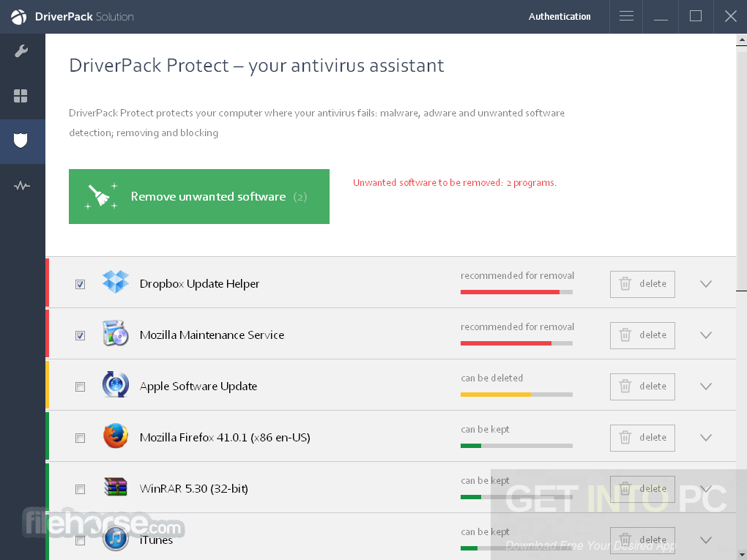Click 'recommended for removal' on Mozilla Maintenance row
The image size is (747, 560).
coord(517,327)
